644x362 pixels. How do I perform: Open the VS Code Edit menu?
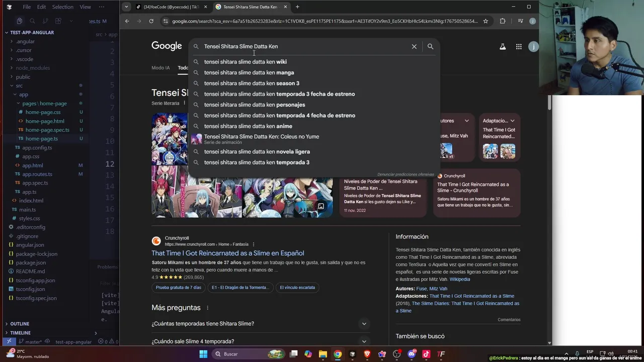click(41, 7)
